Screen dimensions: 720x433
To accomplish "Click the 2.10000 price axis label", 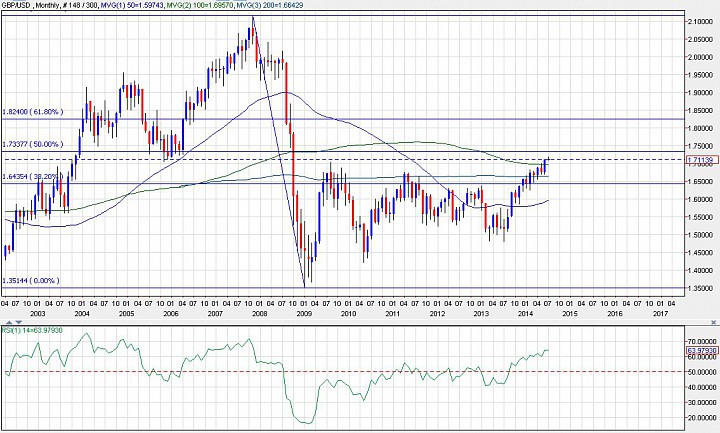I will click(700, 22).
